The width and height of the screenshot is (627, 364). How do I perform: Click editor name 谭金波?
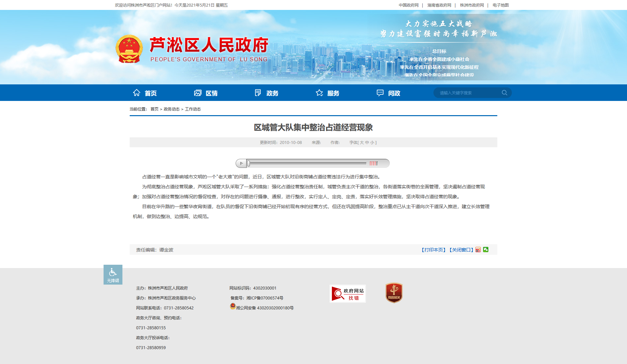[166, 250]
